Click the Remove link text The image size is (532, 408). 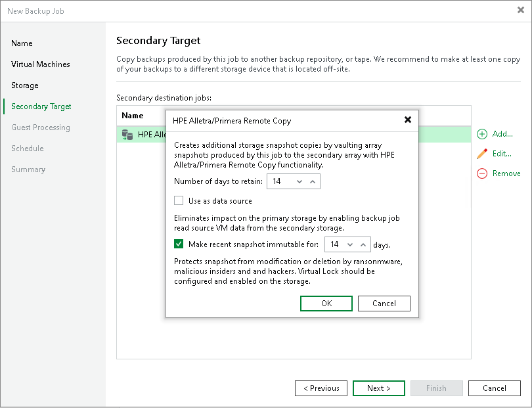pyautogui.click(x=506, y=173)
